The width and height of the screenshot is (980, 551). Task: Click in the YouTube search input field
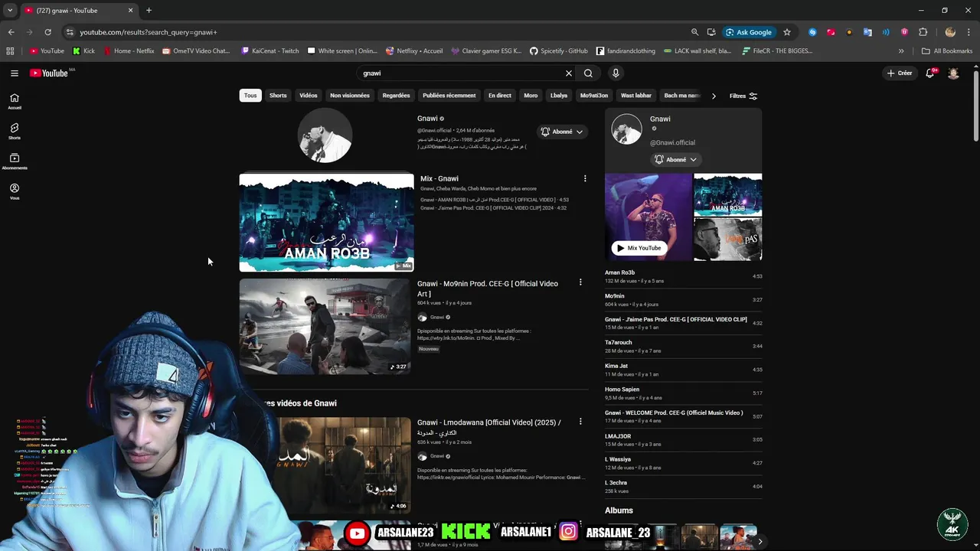(459, 73)
